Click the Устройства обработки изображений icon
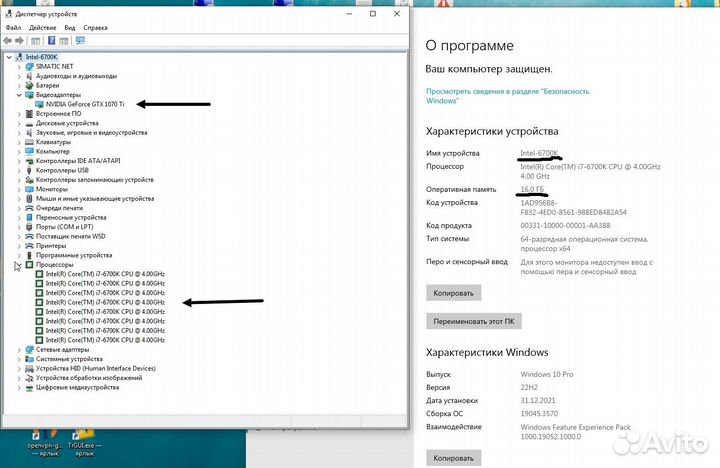The height and width of the screenshot is (468, 720). (x=29, y=378)
